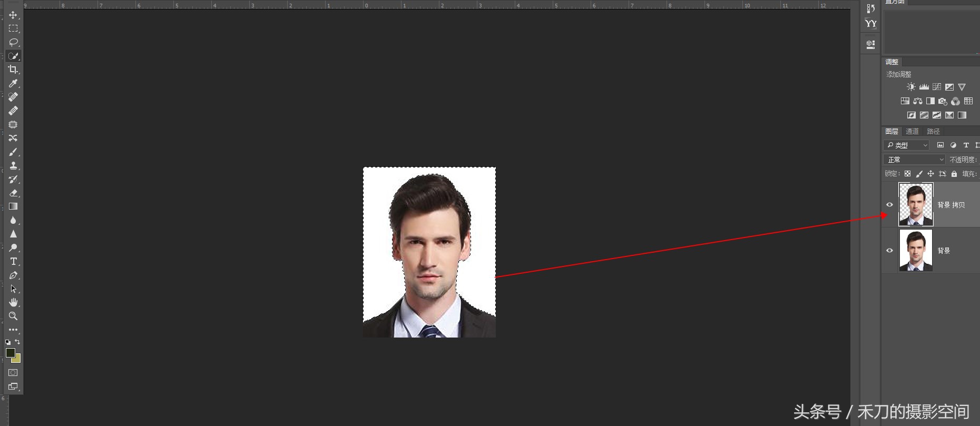
Task: Add a Color Balance adjustment
Action: pyautogui.click(x=917, y=101)
